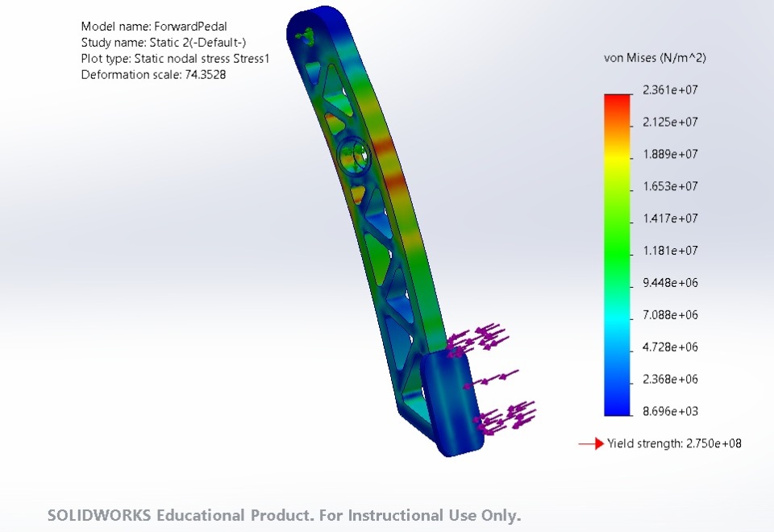Click the 'von Mises (N/m^2)' legend title
The image size is (774, 532).
pyautogui.click(x=655, y=58)
